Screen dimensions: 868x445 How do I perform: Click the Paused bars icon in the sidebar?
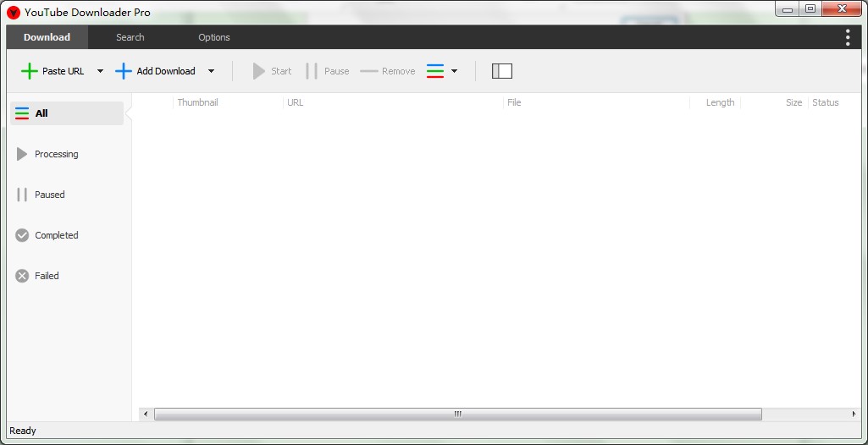22,195
